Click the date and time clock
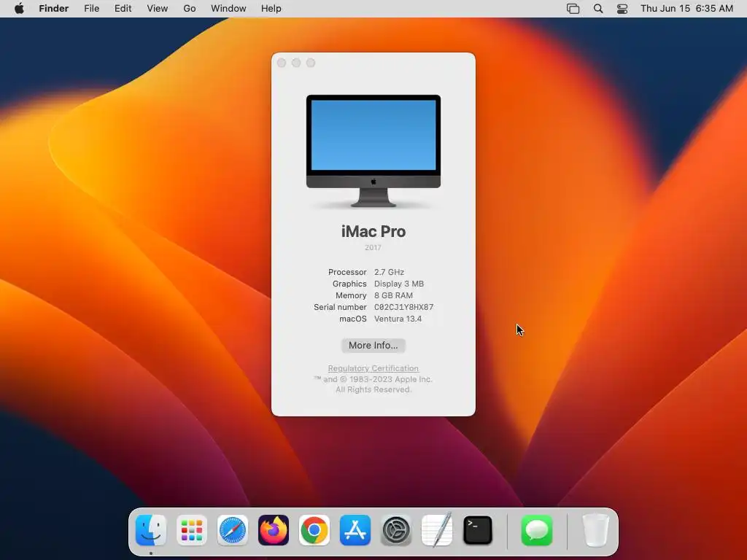Viewport: 747px width, 560px height. click(686, 9)
